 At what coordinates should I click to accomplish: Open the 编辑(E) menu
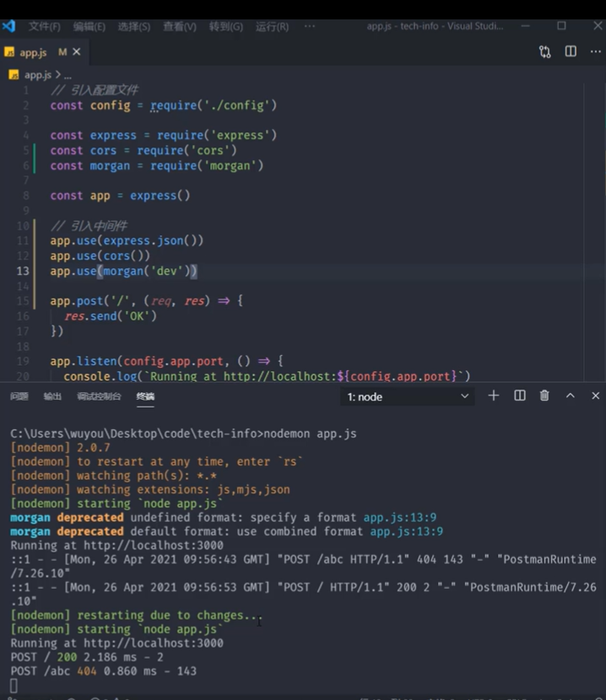(89, 27)
